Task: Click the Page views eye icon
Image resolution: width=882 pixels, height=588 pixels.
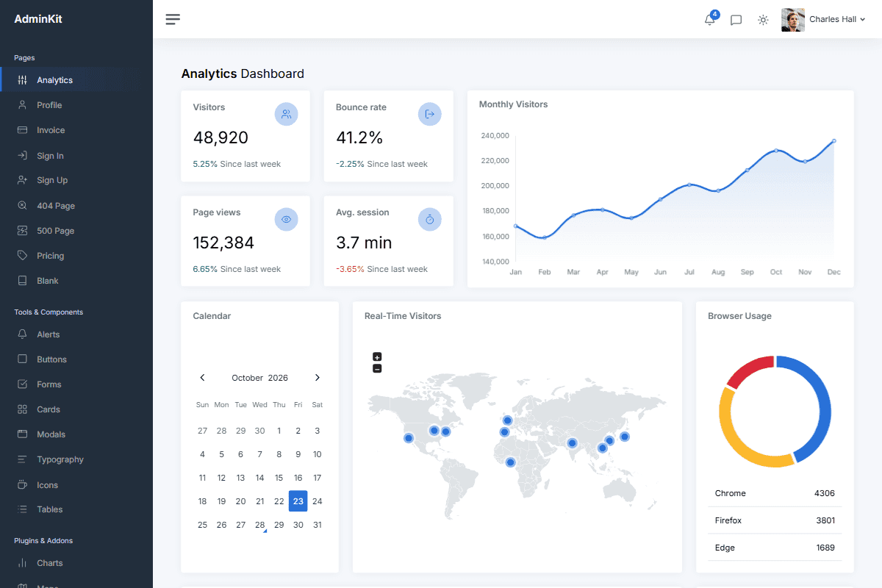Action: [287, 219]
